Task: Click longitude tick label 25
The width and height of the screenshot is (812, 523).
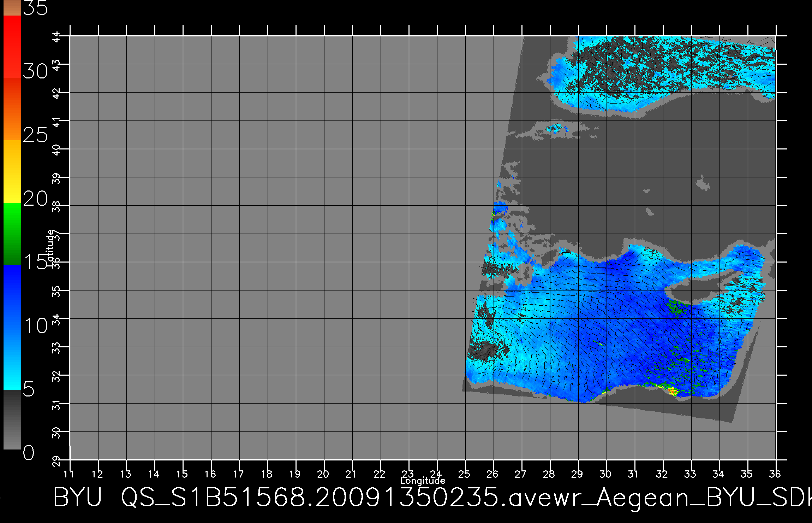Action: [464, 474]
